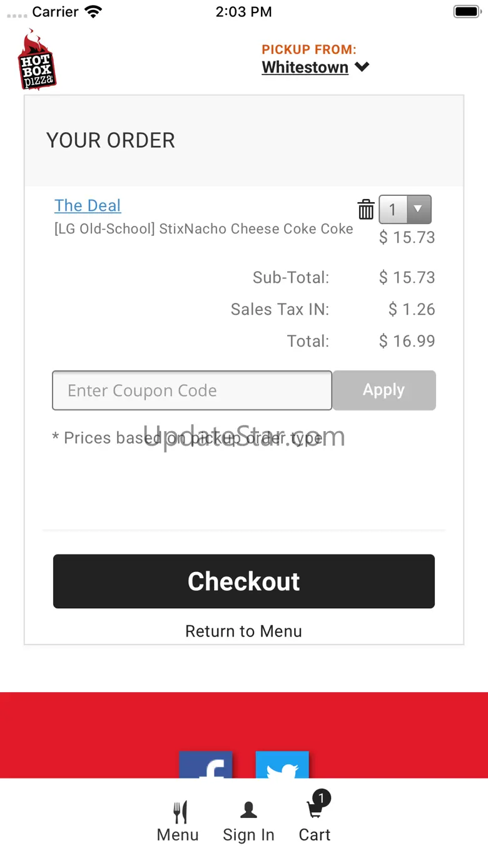488x868 pixels.
Task: Select the Whitestown pickup location
Action: pos(305,68)
